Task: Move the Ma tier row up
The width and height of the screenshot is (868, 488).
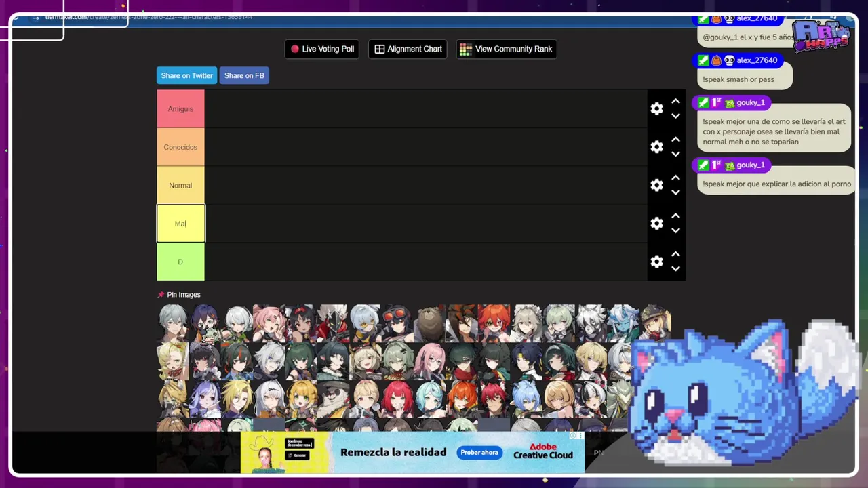Action: (675, 216)
